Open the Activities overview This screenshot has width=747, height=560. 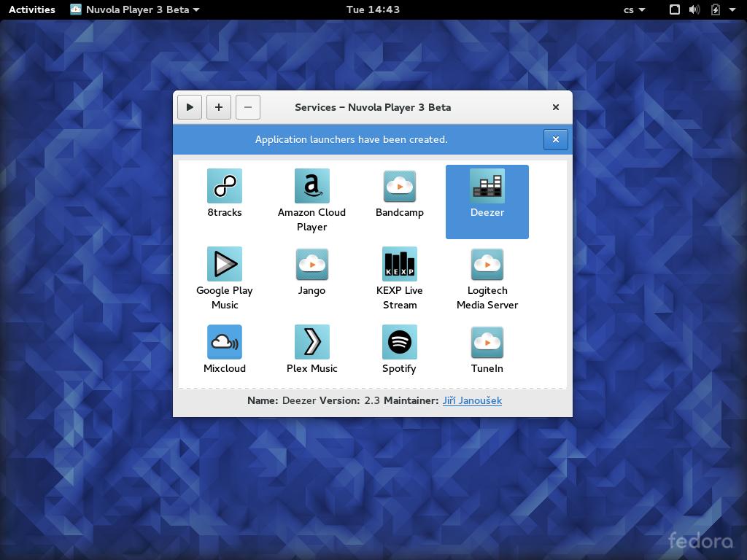coord(32,9)
